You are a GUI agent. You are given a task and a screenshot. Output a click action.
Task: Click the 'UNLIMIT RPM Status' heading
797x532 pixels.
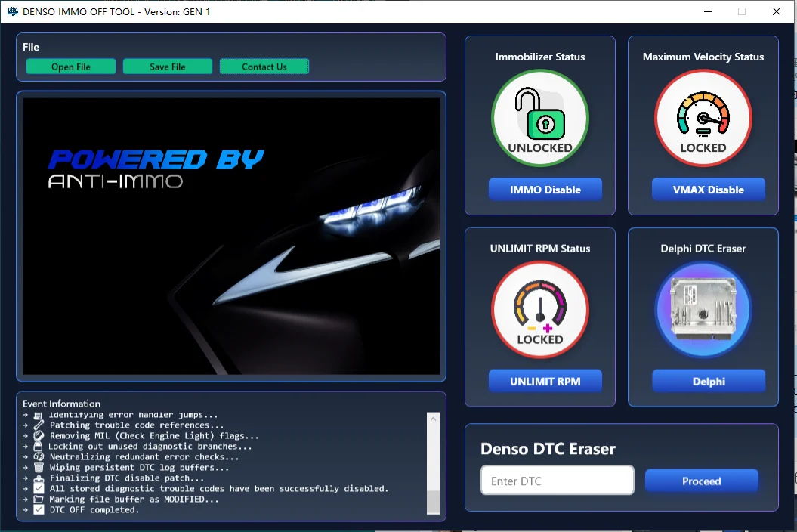(540, 249)
